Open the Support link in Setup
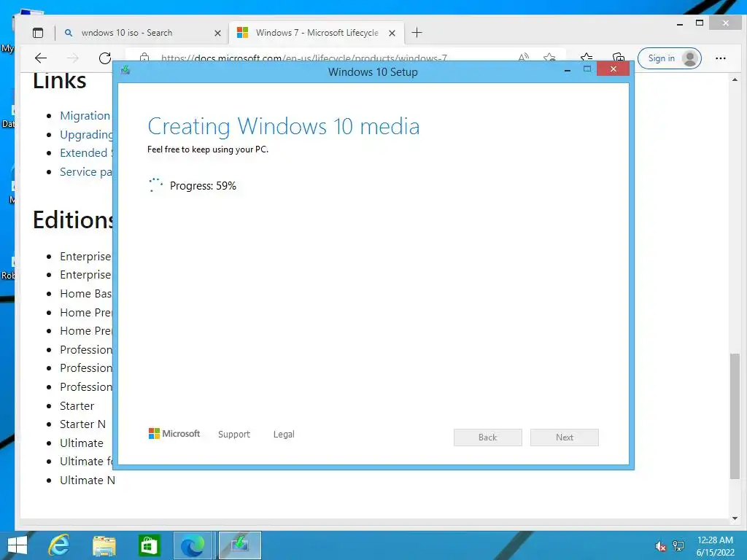This screenshot has width=747, height=560. coord(234,435)
